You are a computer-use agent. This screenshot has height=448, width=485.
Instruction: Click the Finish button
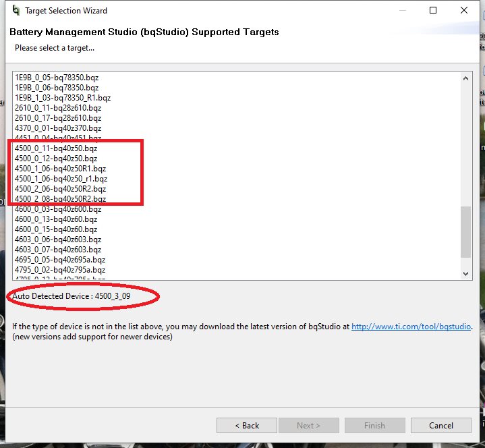coord(375,426)
